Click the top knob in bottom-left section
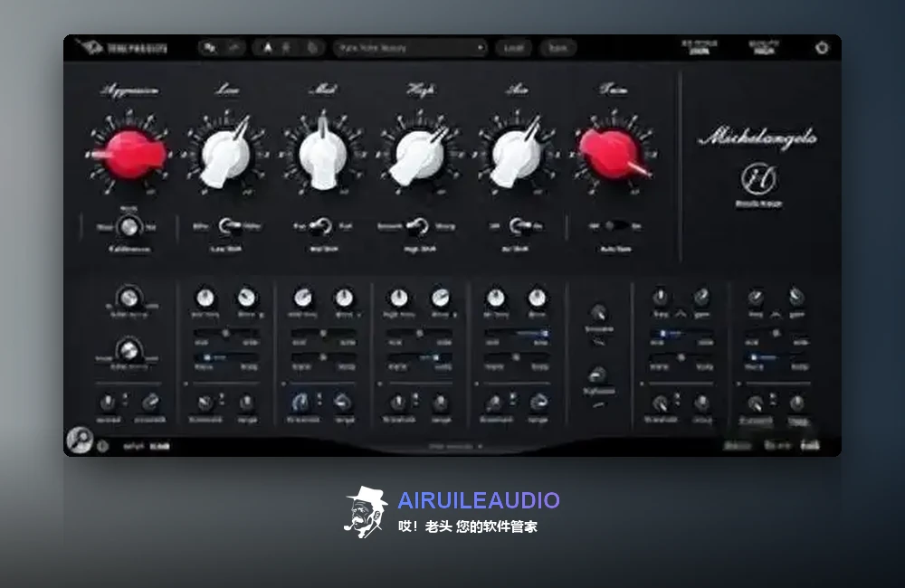905x588 pixels. [129, 298]
